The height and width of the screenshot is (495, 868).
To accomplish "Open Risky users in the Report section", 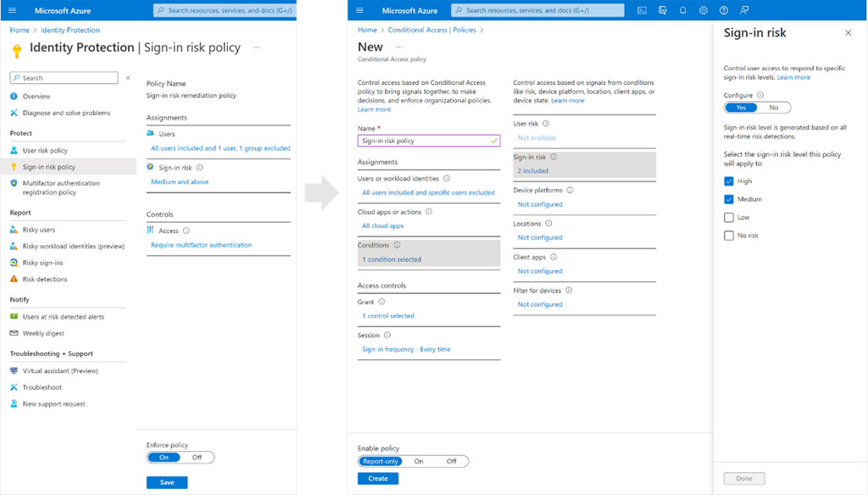I will (x=39, y=230).
